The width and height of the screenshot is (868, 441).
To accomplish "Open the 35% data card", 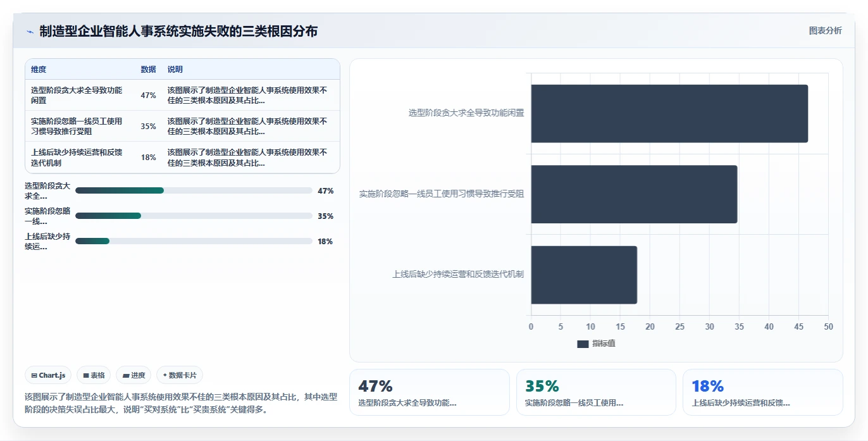I will click(596, 392).
